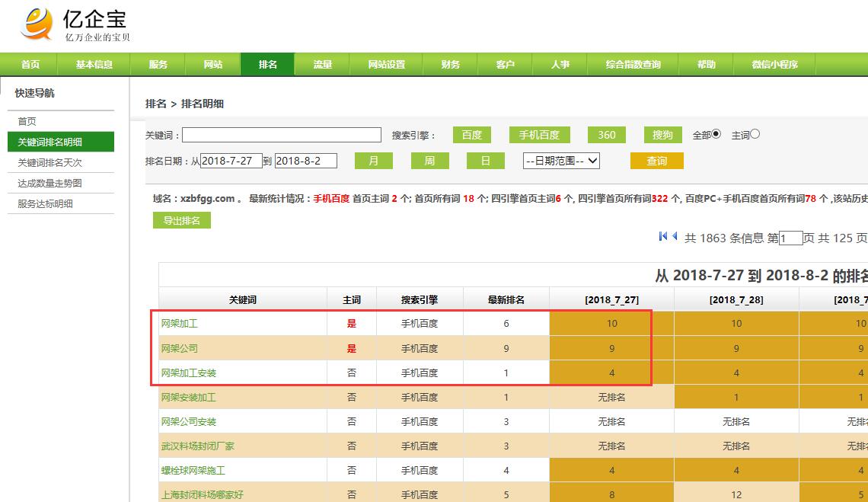Click the start date field 2018-7-27
This screenshot has width=868, height=502.
[231, 161]
